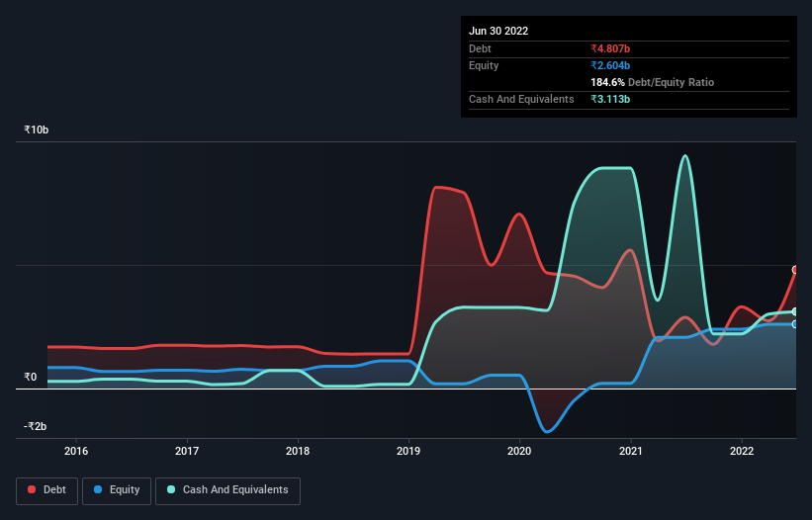
Task: Click the 2020 x-axis label
Action: click(x=519, y=451)
